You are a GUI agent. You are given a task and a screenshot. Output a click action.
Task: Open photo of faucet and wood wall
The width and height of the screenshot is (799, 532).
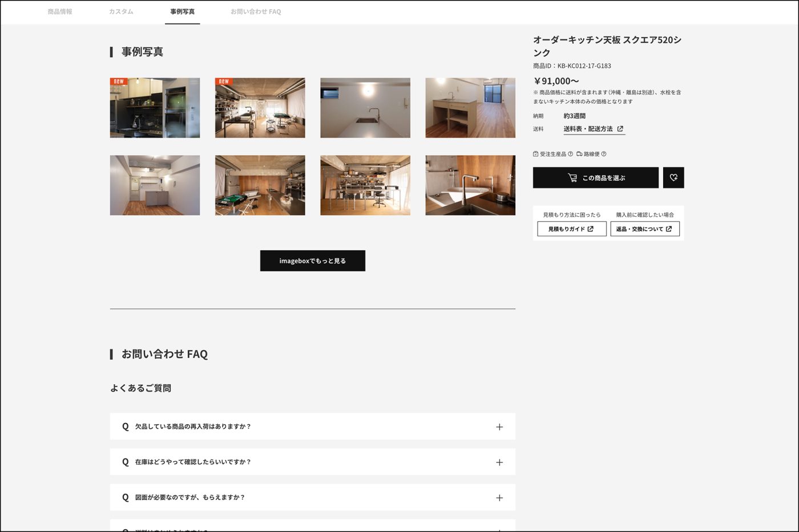click(x=470, y=185)
